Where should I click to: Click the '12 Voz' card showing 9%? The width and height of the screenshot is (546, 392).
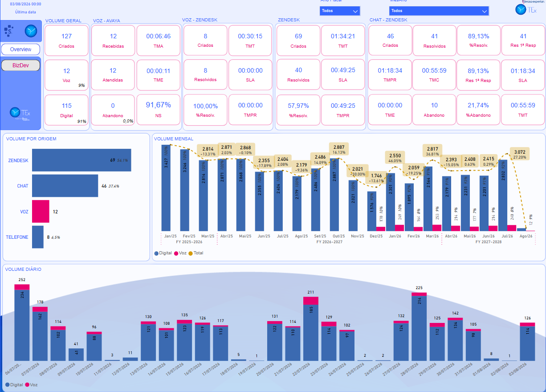(66, 75)
